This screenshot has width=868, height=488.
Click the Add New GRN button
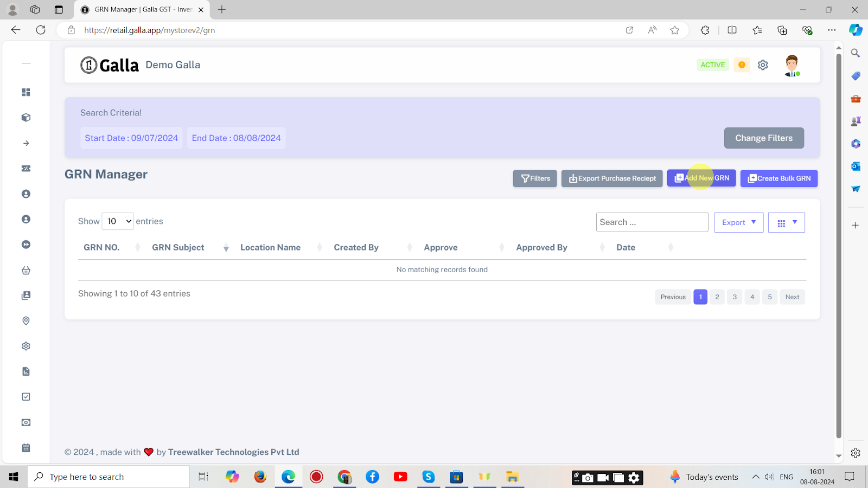701,178
